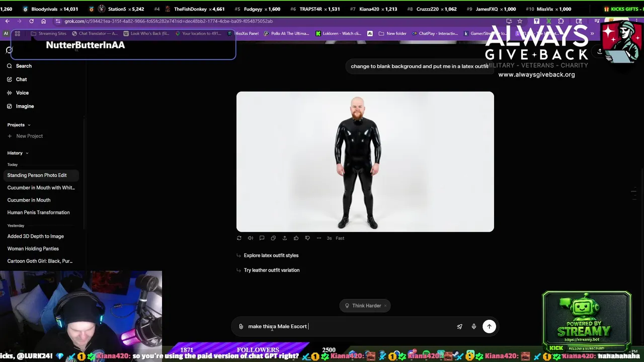Go to the browser home button
644x362 pixels.
(43, 21)
